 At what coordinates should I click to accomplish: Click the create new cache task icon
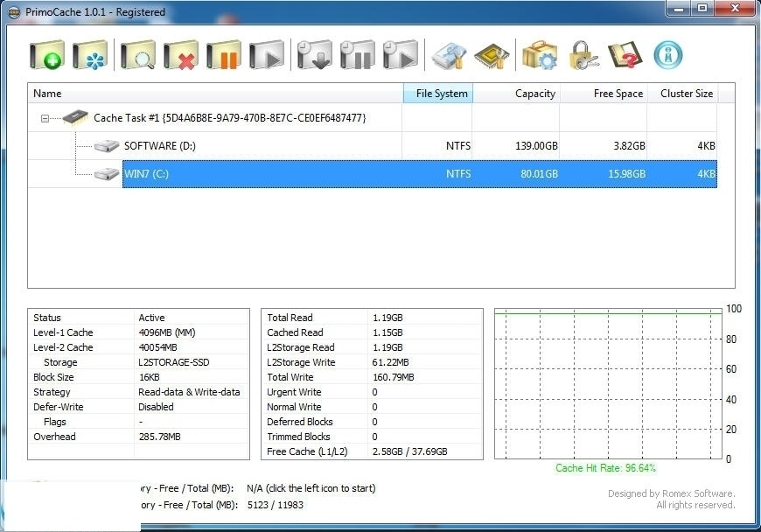tap(46, 55)
